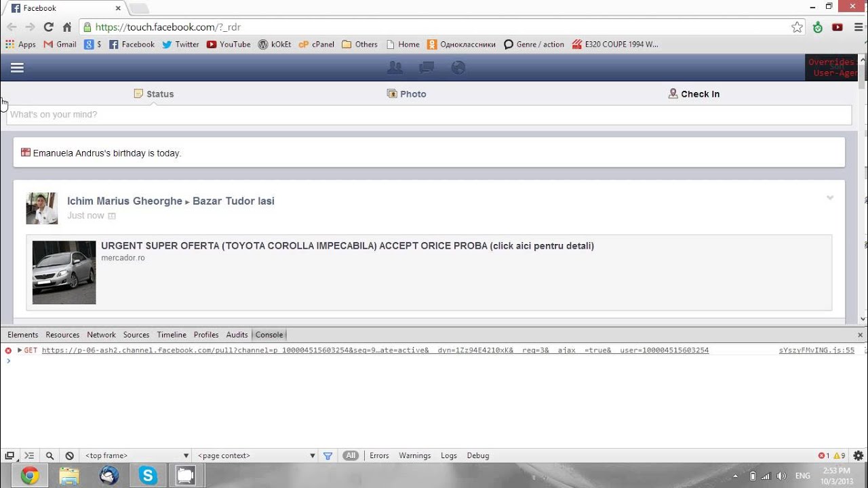Open Chrome from the taskbar

pyautogui.click(x=29, y=476)
